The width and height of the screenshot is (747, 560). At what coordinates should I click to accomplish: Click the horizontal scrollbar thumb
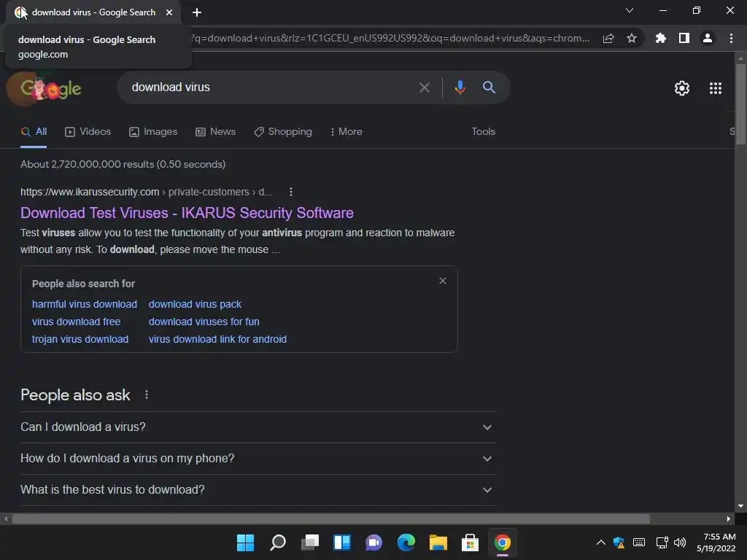(331, 518)
